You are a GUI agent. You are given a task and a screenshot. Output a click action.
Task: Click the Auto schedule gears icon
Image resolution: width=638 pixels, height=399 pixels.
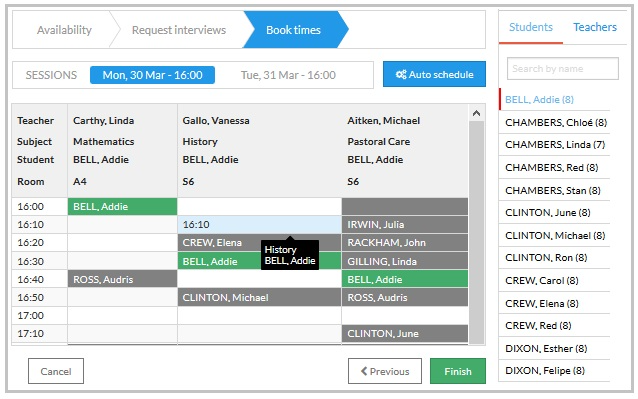(401, 74)
